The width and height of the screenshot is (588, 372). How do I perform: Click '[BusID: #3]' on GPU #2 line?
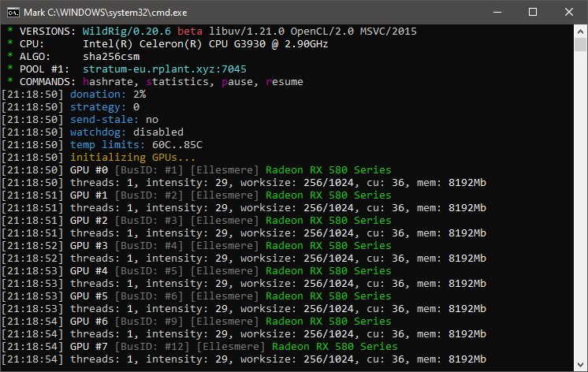pyautogui.click(x=149, y=221)
